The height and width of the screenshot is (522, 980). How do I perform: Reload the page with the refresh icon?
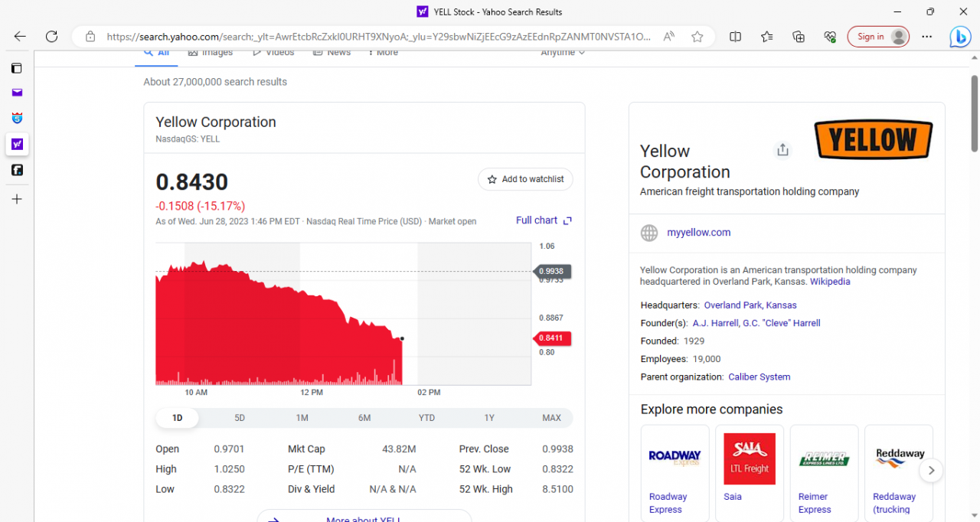(x=51, y=36)
